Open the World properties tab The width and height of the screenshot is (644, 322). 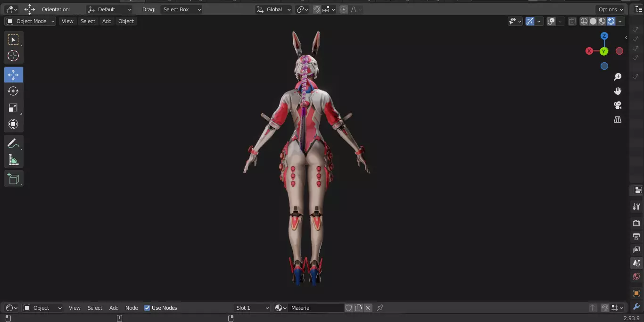(636, 276)
